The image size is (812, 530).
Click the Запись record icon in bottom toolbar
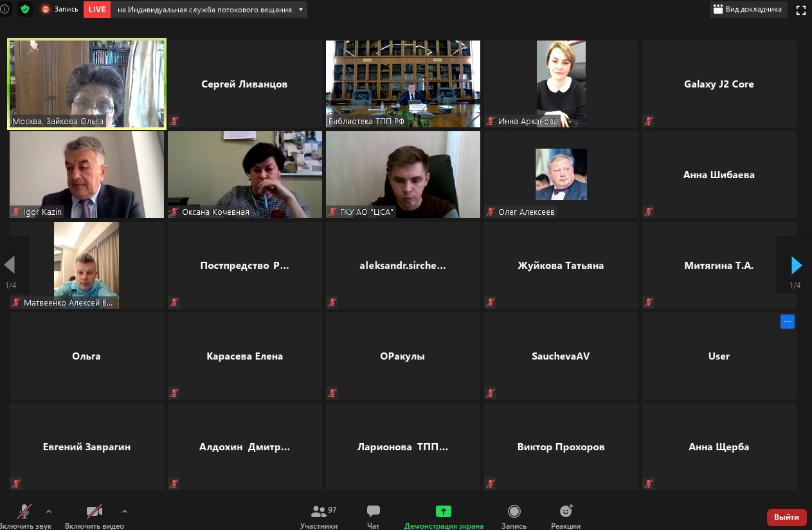click(x=514, y=512)
